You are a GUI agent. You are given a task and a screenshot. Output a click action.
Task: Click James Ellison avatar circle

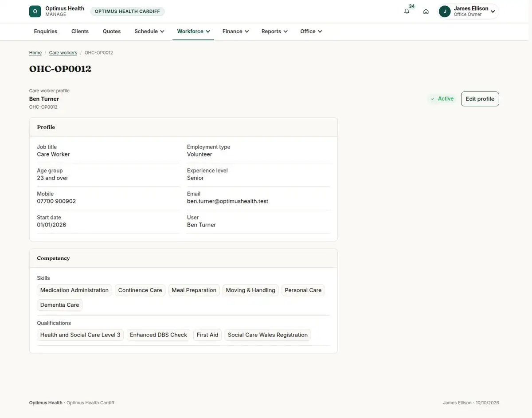coord(445,12)
